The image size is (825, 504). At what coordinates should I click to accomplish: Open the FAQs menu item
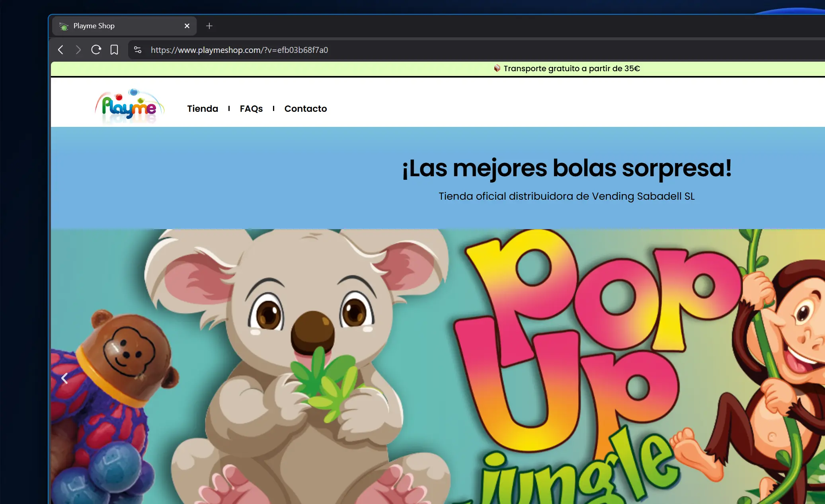251,109
